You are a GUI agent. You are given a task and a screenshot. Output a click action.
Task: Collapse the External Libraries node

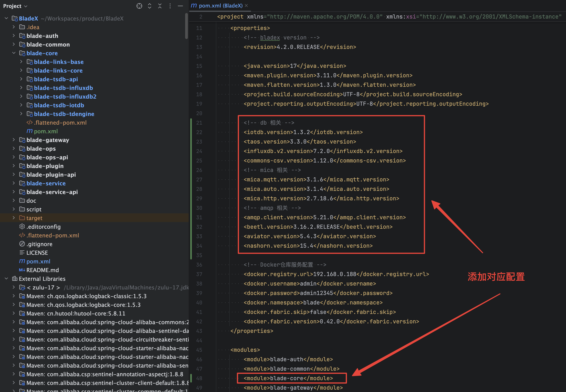click(6, 279)
